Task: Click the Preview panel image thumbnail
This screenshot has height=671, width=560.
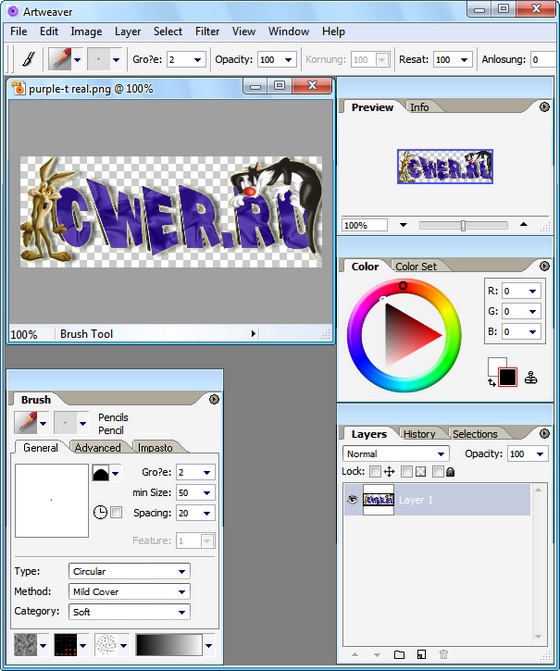Action: coord(445,166)
